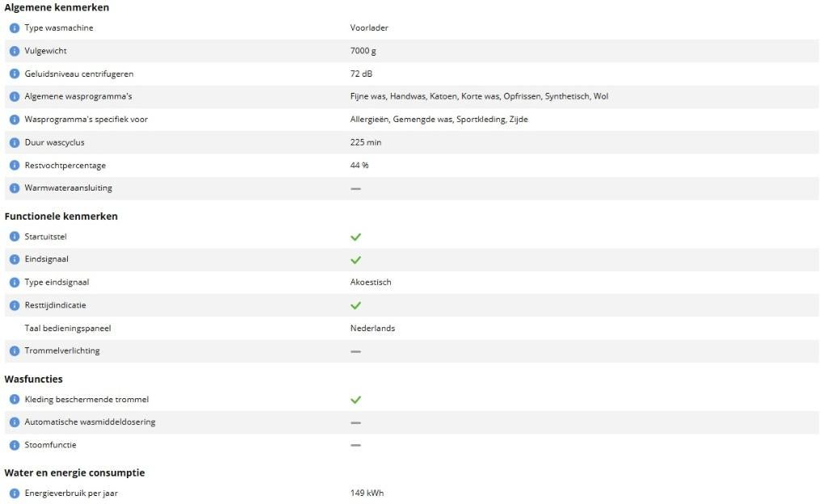Show info for Startuitstel feature
Viewport: 827px width, 504px height.
tap(15, 237)
